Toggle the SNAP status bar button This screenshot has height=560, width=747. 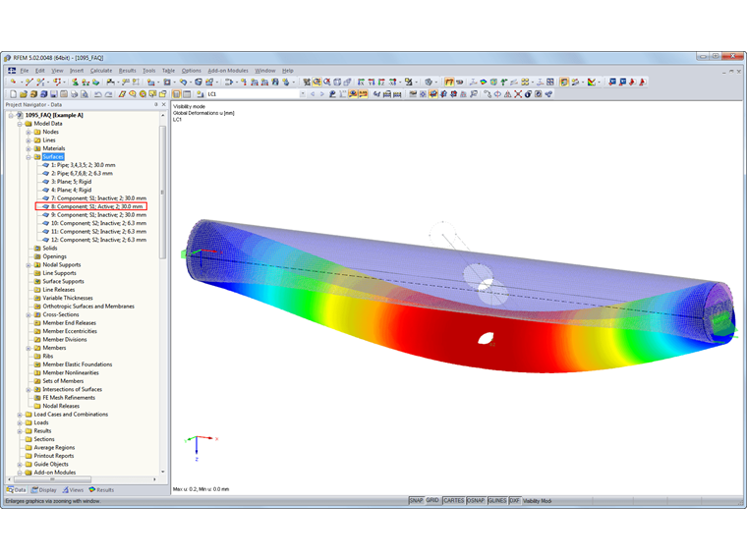pyautogui.click(x=416, y=501)
